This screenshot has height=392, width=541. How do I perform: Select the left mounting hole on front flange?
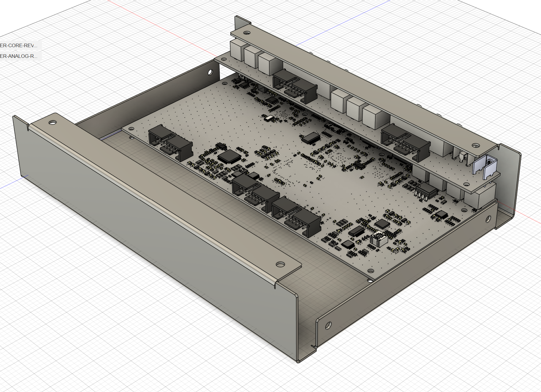point(53,122)
